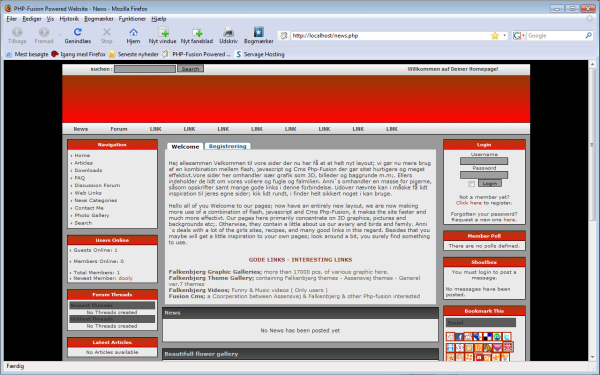The width and height of the screenshot is (600, 375).
Task: Open Discussion Forum link in Navigation panel
Action: point(97,185)
